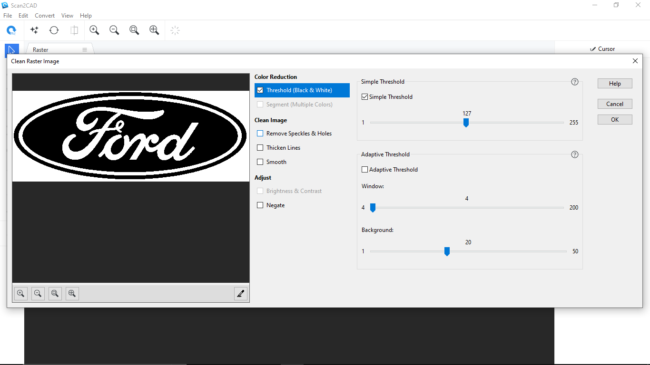
Task: Click the loading spinner toolbar icon
Action: point(175,30)
